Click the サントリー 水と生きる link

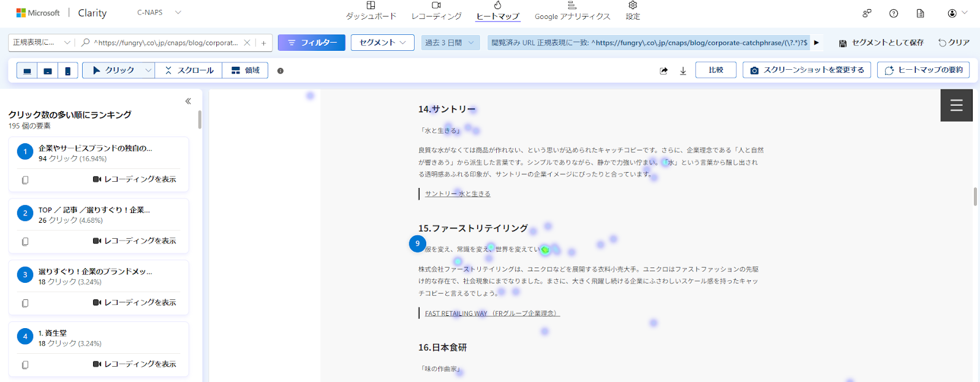pos(458,194)
